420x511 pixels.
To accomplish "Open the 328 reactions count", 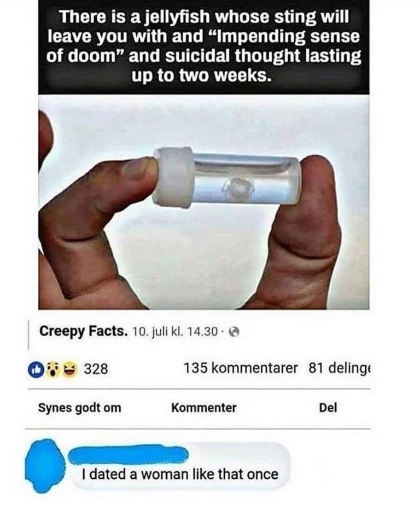I will click(96, 369).
